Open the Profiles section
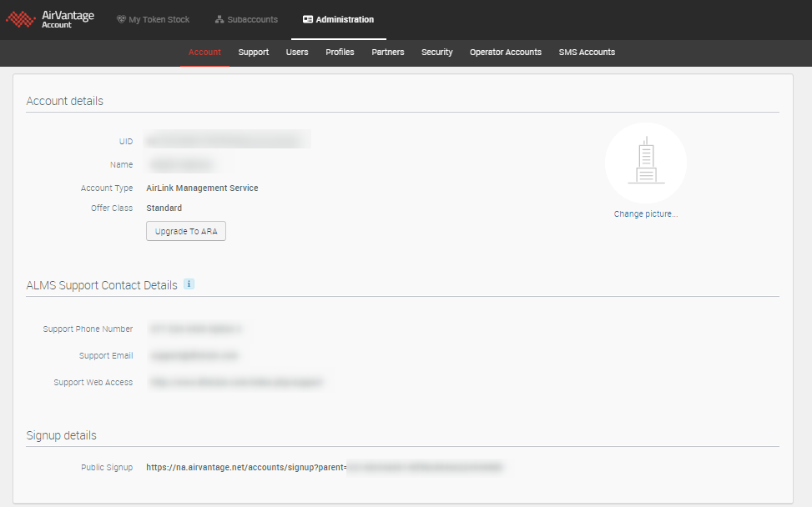The width and height of the screenshot is (812, 507). tap(340, 52)
